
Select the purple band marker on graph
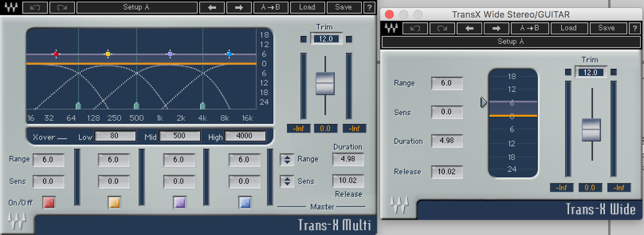click(170, 54)
